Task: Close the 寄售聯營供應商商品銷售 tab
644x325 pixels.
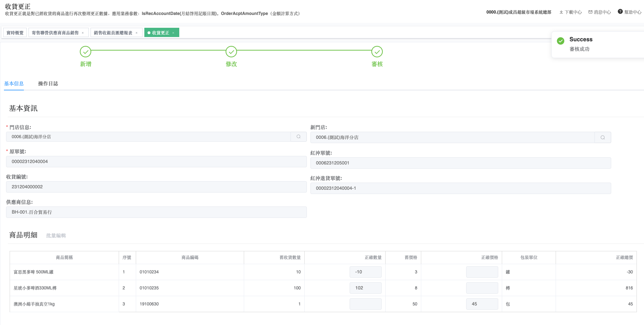Action: [83, 33]
